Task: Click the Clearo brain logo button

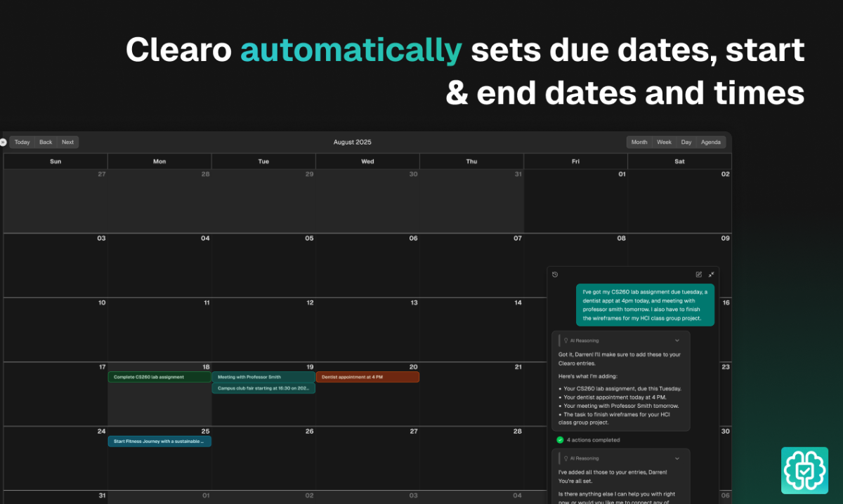Action: click(x=804, y=470)
